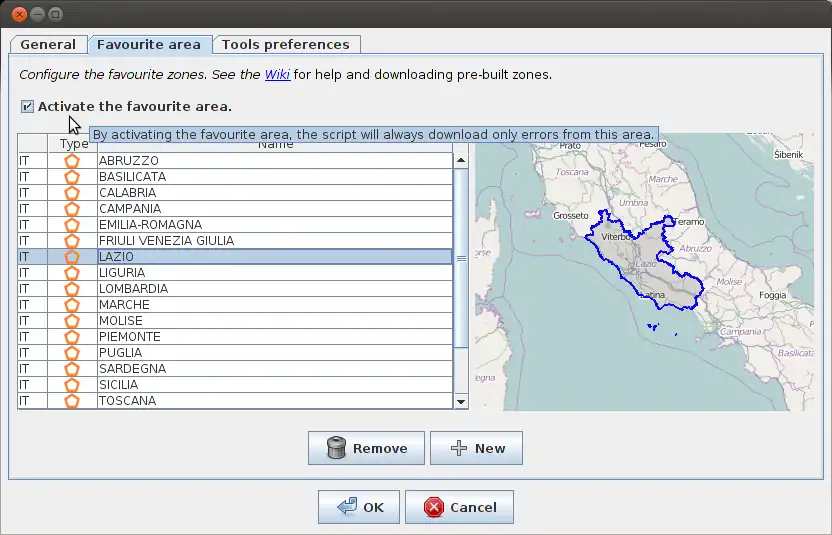Click the polygon icon next to SARDEGNA
This screenshot has height=535, width=832.
pos(72,369)
